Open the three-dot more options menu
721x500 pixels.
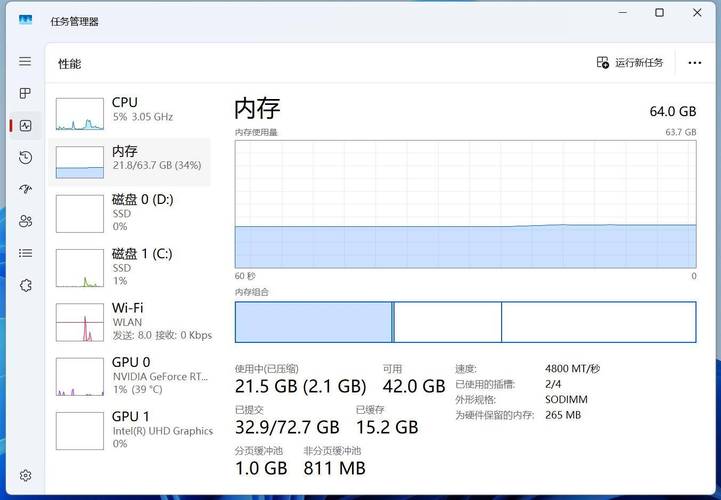coord(695,62)
